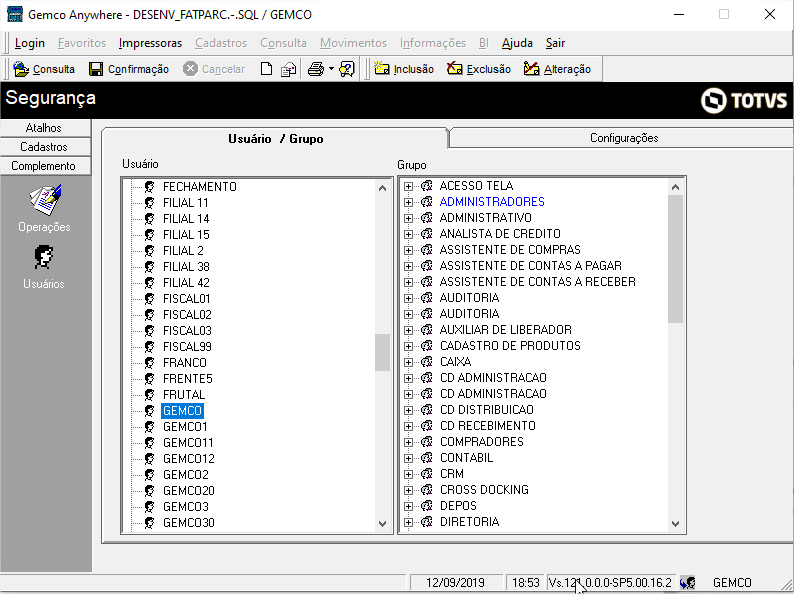Click the version text in status bar

point(610,583)
